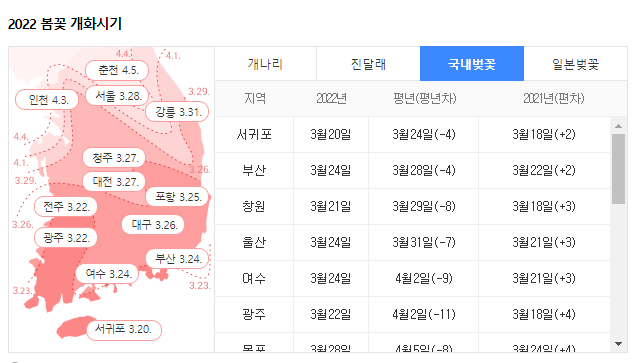Click the 2022 봄꽃 개화시기 heading
Screen dimensions: 641x363
tap(65, 24)
